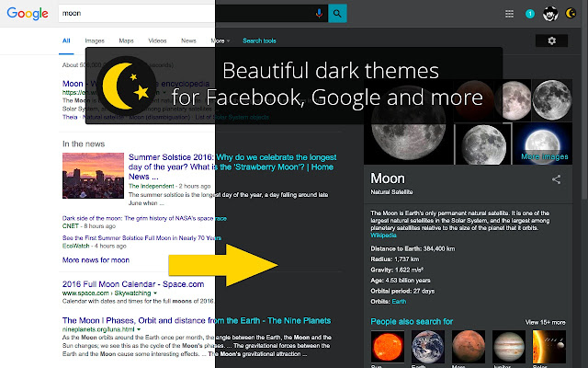Viewport: 588px width, 368px height.
Task: Click the yellow moon extension icon
Action: pyautogui.click(x=571, y=13)
